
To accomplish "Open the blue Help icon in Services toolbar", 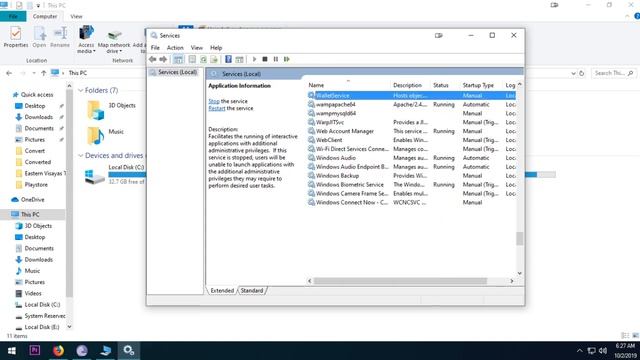I will (x=228, y=60).
